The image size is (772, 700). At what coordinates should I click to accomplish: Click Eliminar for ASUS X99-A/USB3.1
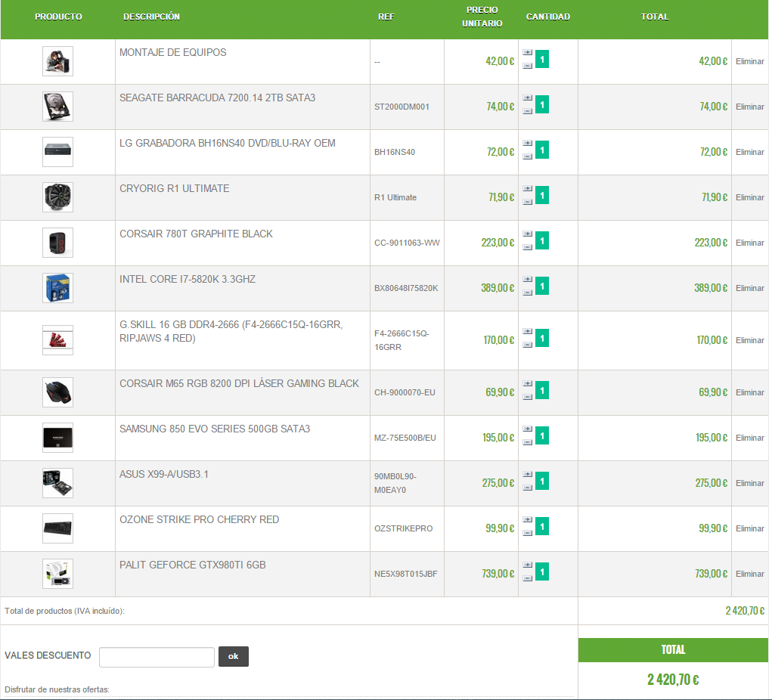tap(750, 483)
